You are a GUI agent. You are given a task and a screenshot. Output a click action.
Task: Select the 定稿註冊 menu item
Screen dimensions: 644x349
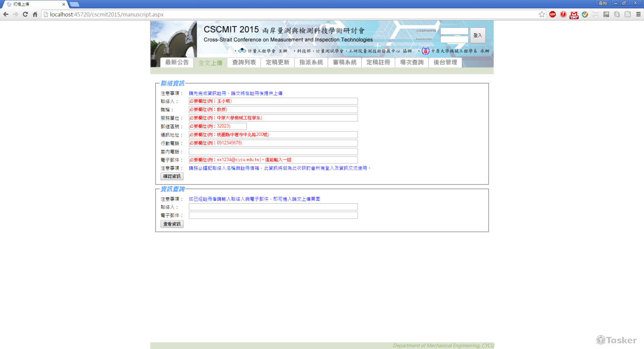tap(378, 62)
